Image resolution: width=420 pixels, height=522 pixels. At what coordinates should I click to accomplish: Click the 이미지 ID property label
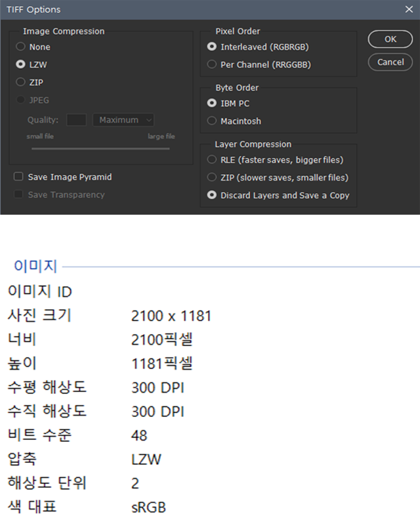click(x=40, y=292)
